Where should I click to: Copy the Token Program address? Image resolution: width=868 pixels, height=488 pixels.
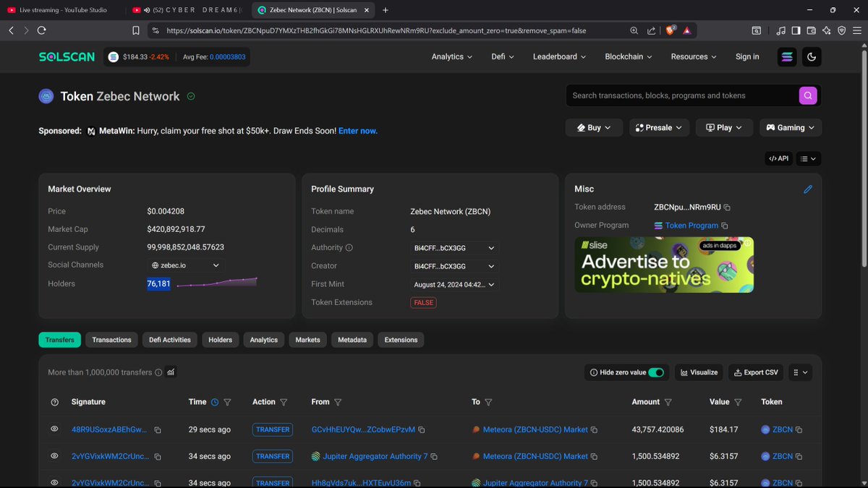[x=725, y=226]
